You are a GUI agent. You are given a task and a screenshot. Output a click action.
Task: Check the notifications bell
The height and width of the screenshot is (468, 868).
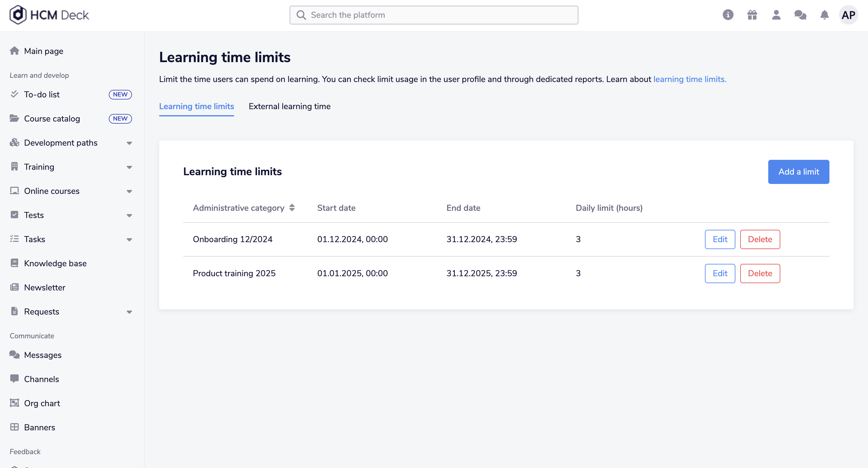pos(824,15)
